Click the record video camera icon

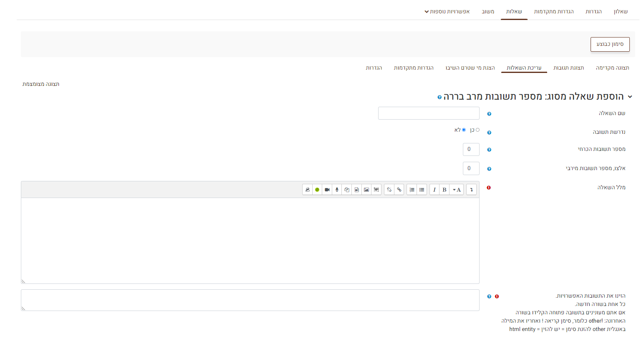click(x=327, y=190)
